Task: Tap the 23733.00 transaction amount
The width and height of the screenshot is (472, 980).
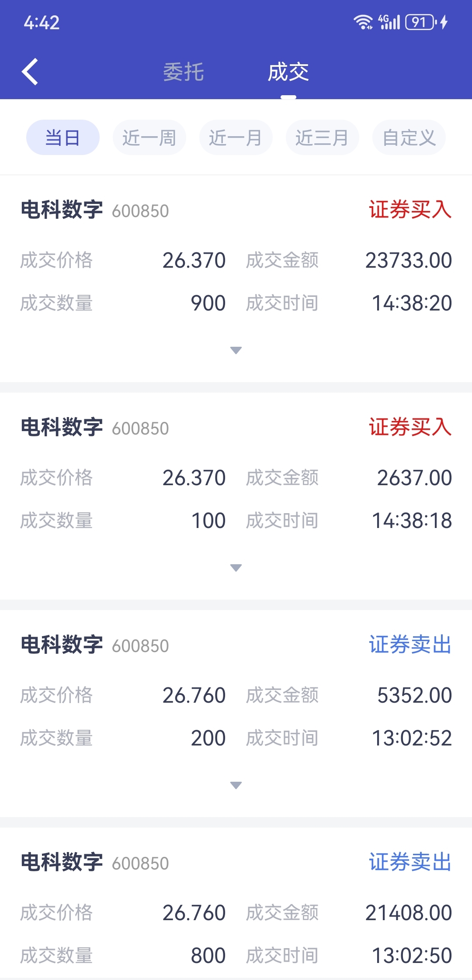Action: (409, 260)
